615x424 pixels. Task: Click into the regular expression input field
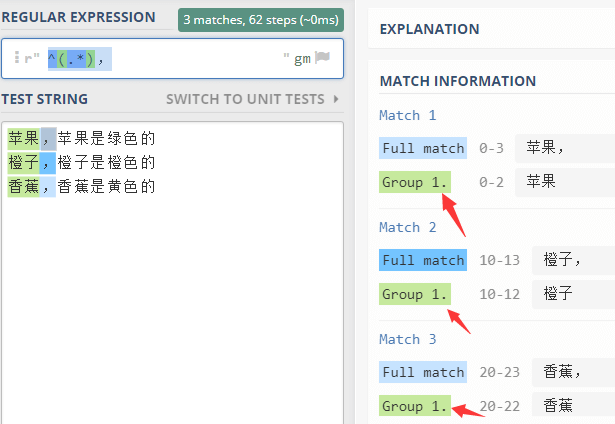(x=173, y=59)
